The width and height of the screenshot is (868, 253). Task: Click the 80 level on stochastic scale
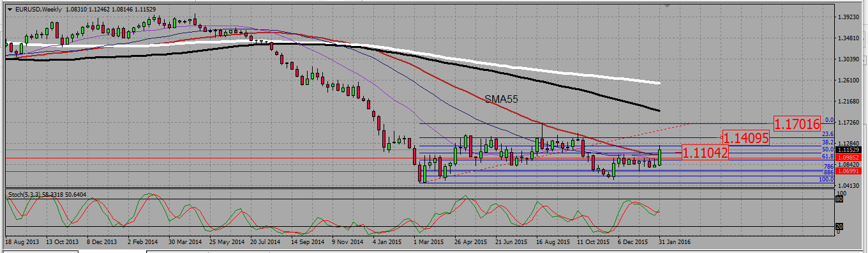coord(839,199)
